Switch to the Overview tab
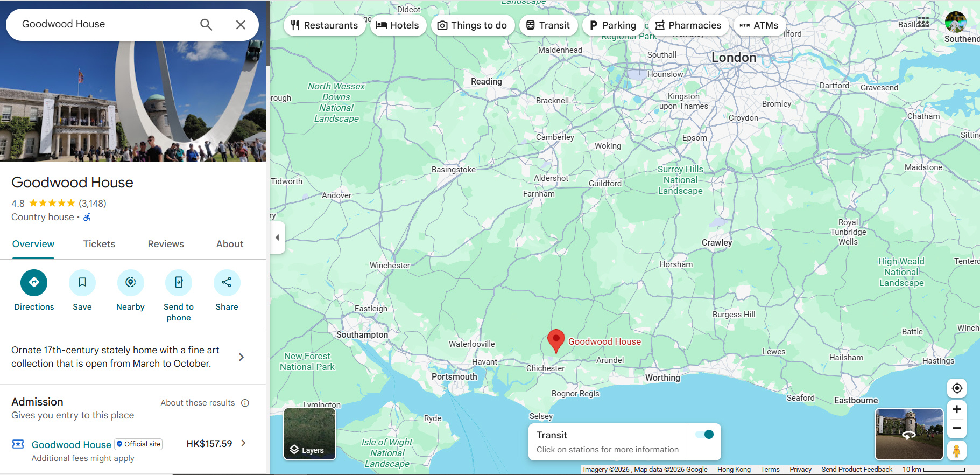This screenshot has width=980, height=475. point(33,244)
